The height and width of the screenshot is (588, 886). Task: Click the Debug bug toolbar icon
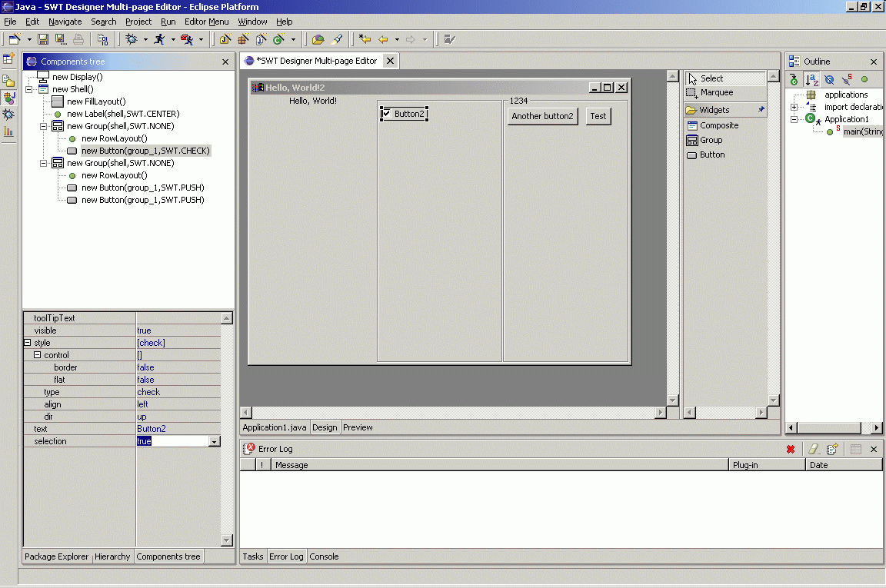click(x=131, y=39)
